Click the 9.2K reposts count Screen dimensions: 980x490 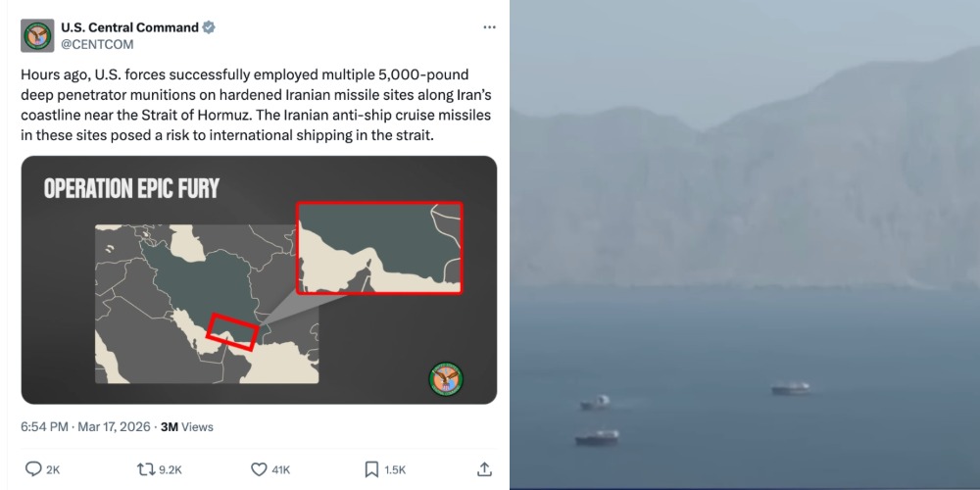170,470
